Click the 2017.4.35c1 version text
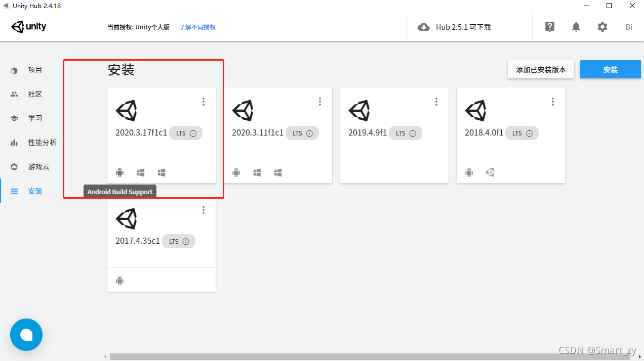This screenshot has height=361, width=644. [138, 241]
